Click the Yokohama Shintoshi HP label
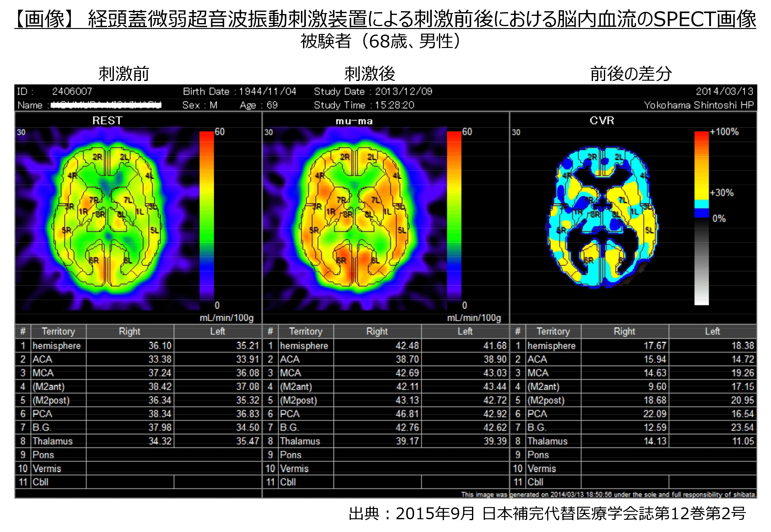The image size is (771, 532). click(699, 105)
